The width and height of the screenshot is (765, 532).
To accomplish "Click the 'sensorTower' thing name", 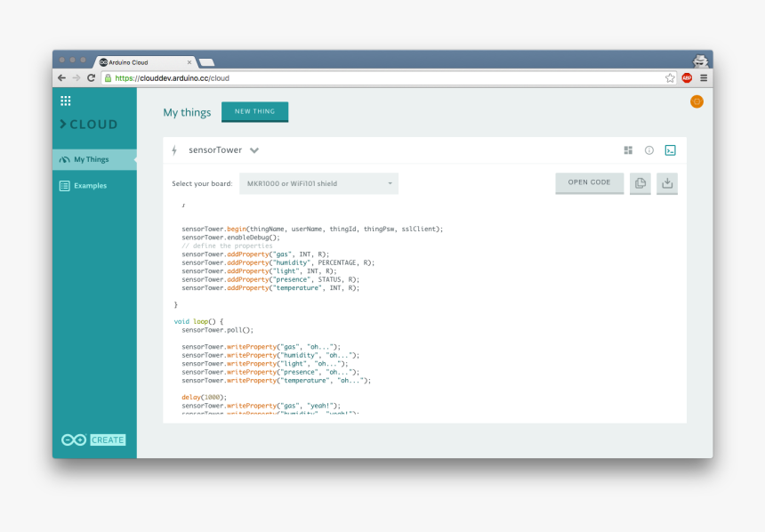I will click(215, 150).
